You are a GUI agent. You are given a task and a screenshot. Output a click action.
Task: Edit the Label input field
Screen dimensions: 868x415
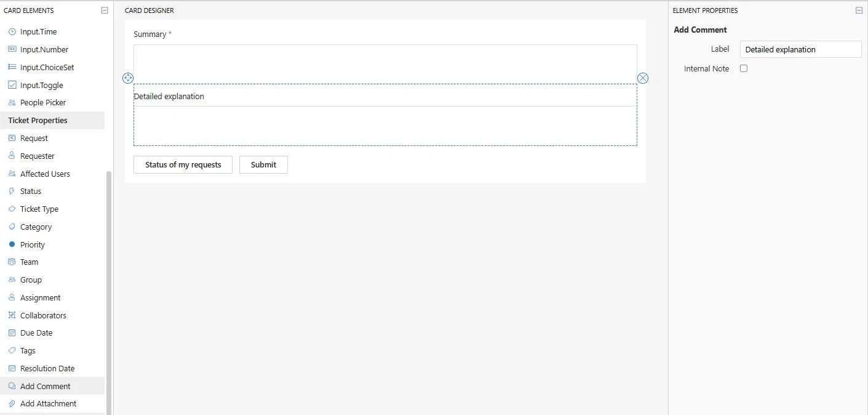tap(800, 49)
